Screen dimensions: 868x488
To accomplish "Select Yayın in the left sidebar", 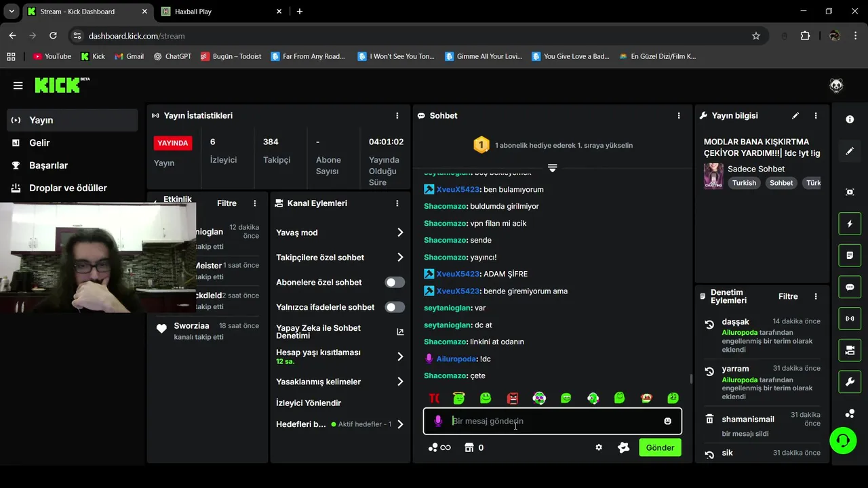I will 72,120.
